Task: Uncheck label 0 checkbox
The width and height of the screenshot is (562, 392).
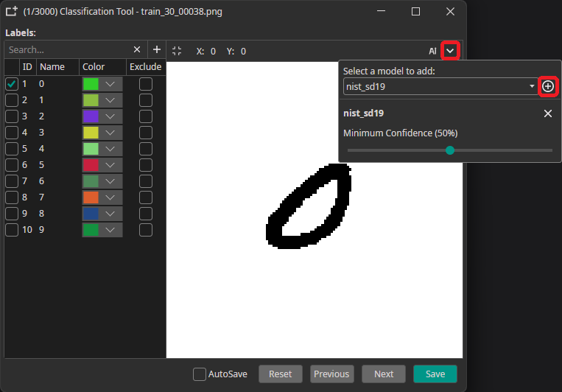Action: (12, 84)
